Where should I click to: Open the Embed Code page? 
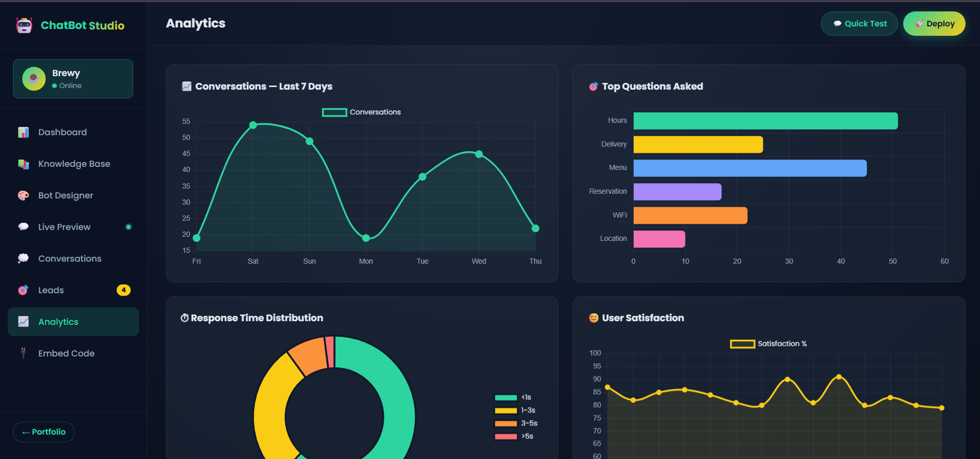click(x=73, y=353)
